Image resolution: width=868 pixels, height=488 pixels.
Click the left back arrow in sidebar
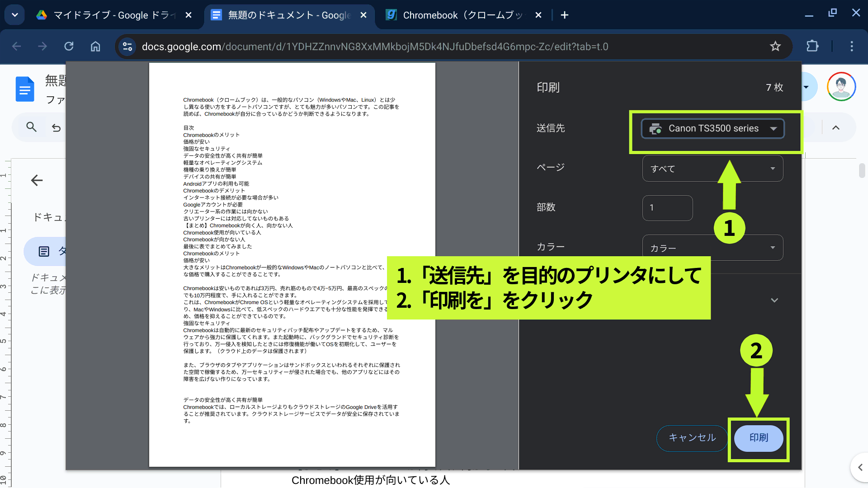click(x=37, y=180)
